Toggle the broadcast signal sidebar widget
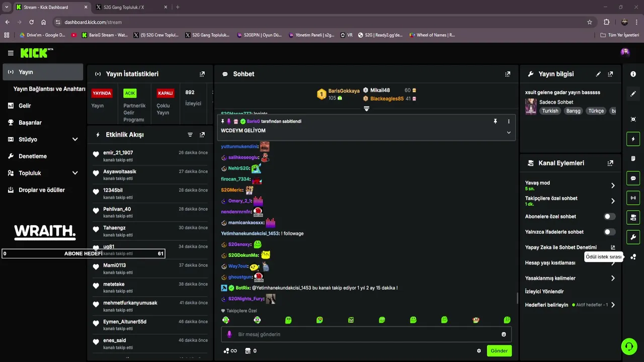644x362 pixels. pyautogui.click(x=633, y=198)
